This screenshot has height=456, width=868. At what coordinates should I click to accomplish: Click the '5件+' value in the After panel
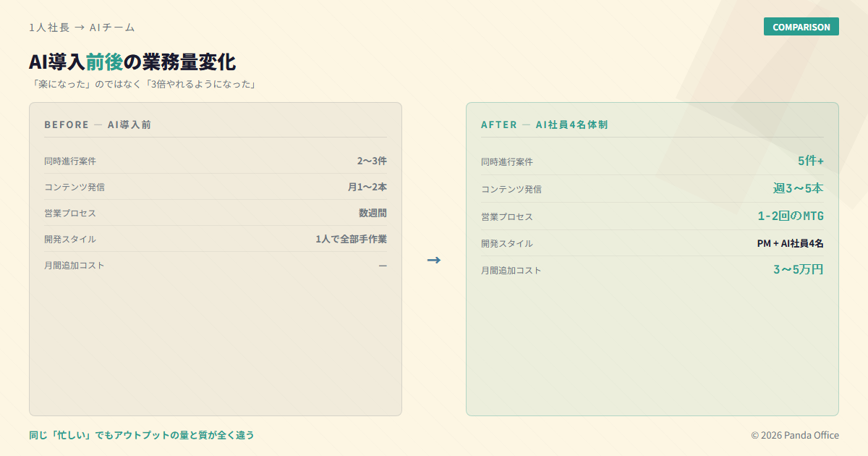click(x=810, y=161)
